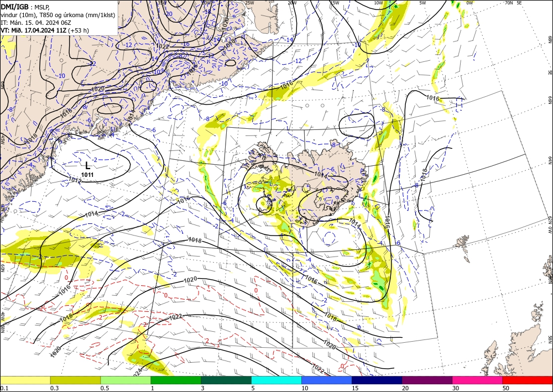
Task: Click the '1012' isobar label near the low
Action: [75, 180]
